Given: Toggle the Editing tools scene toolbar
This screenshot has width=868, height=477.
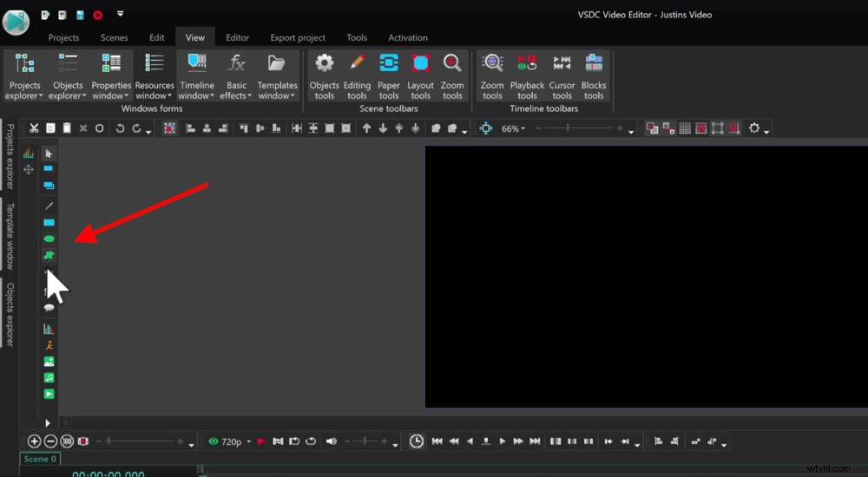Looking at the screenshot, I should 357,75.
